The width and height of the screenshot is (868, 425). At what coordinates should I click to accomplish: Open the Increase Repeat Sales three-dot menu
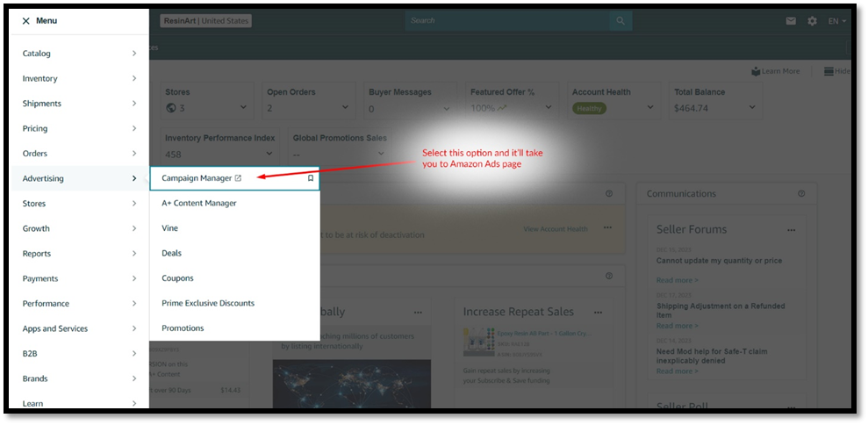598,313
